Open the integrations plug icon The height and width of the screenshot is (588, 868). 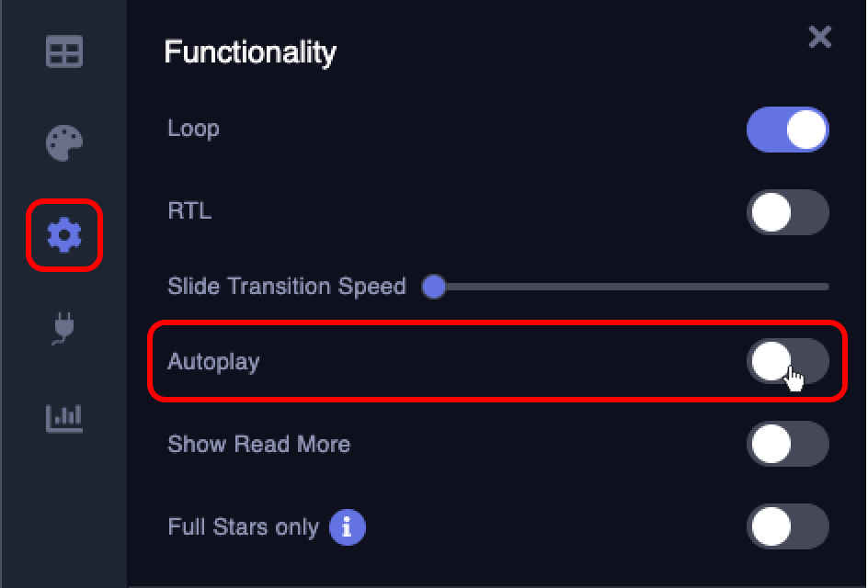(x=63, y=329)
